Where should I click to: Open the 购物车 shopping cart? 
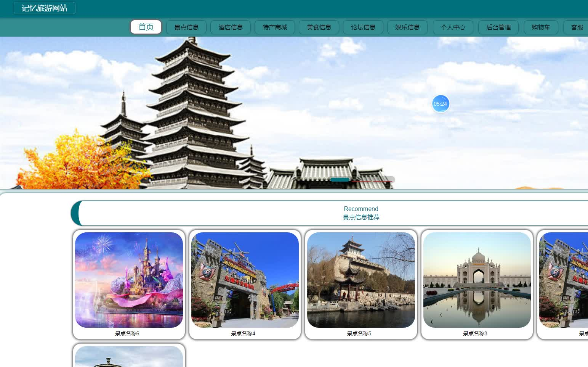coord(541,27)
